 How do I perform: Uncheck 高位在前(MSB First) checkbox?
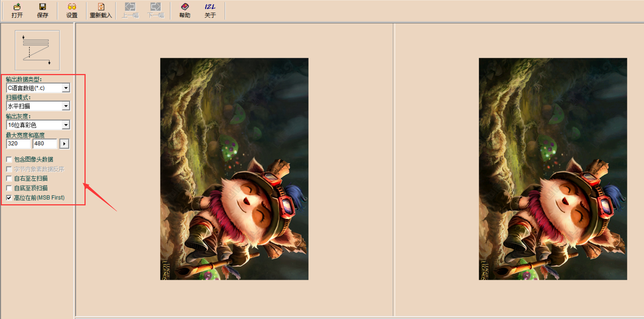[9, 198]
